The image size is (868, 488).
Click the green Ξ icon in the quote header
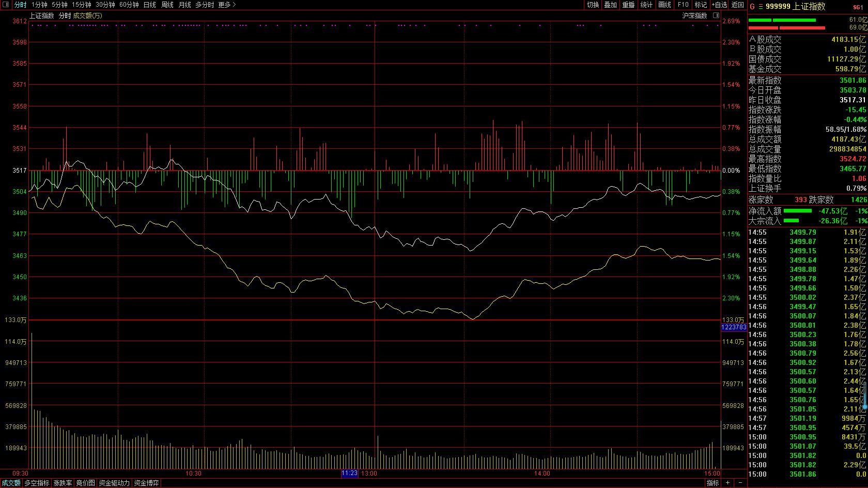(761, 6)
